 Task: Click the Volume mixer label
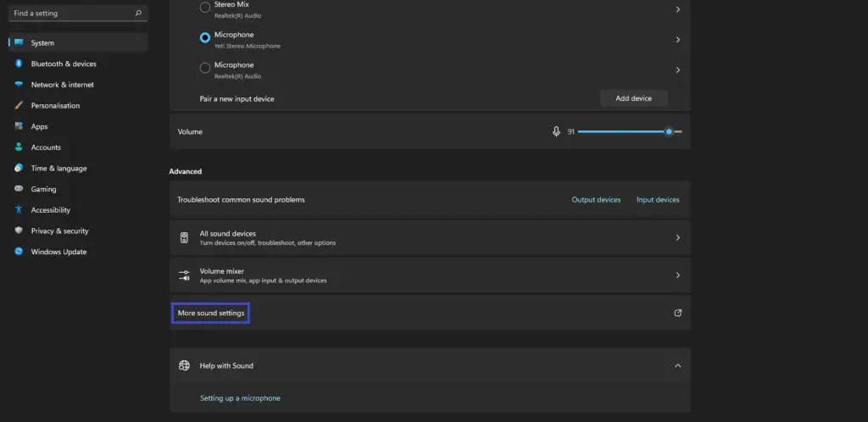222,271
